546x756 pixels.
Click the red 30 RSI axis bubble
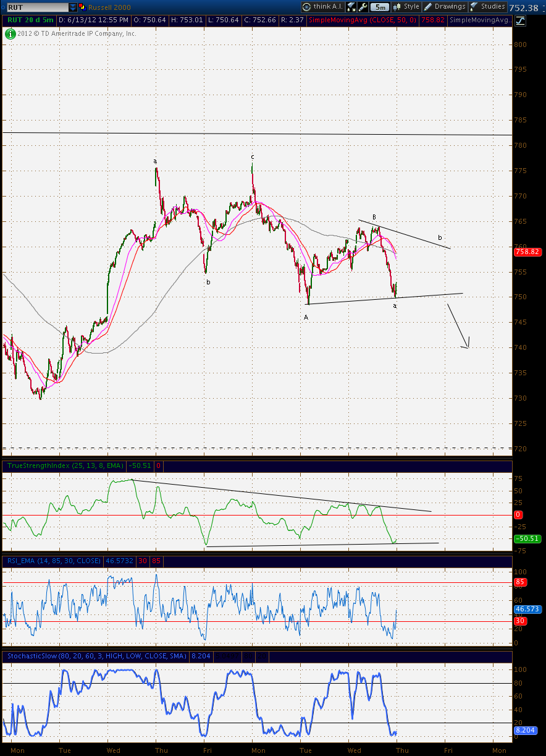tap(519, 621)
